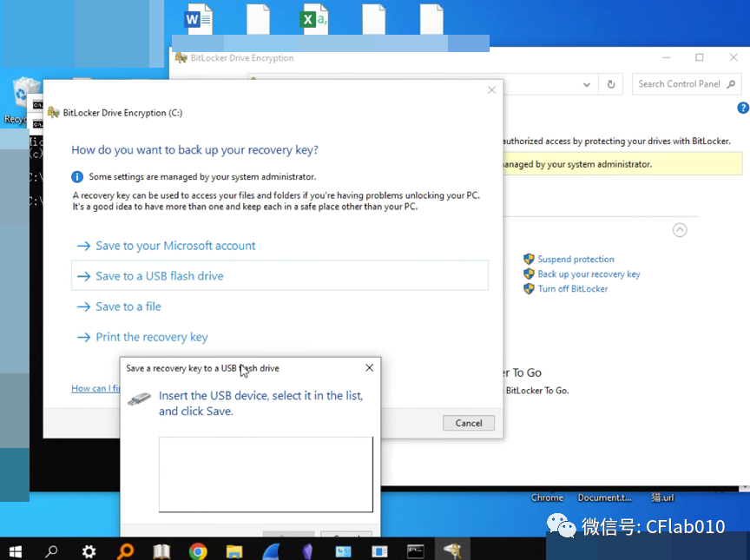Image resolution: width=750 pixels, height=560 pixels.
Task: Select the empty USB device list box
Action: pyautogui.click(x=266, y=474)
